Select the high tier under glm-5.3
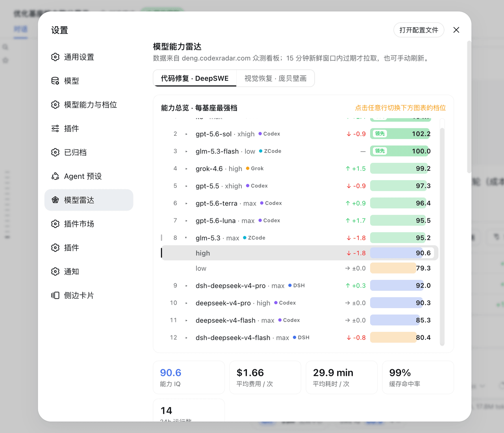 pos(300,253)
